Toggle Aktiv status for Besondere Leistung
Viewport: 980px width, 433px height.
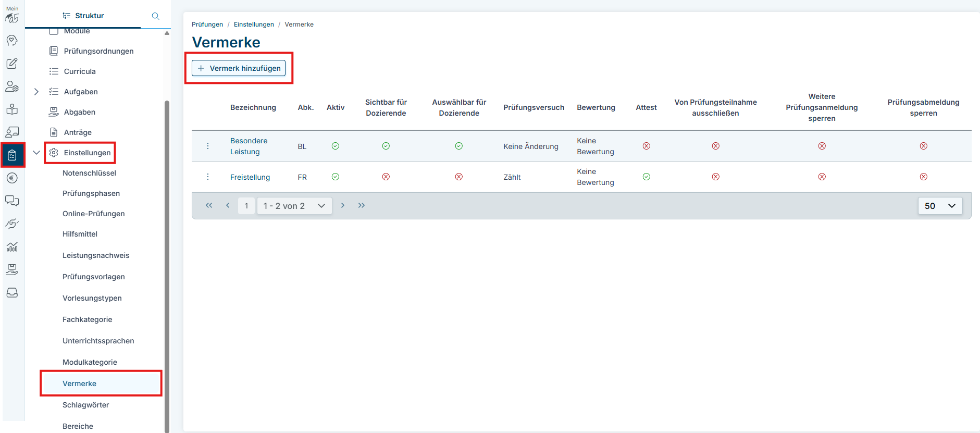click(336, 146)
